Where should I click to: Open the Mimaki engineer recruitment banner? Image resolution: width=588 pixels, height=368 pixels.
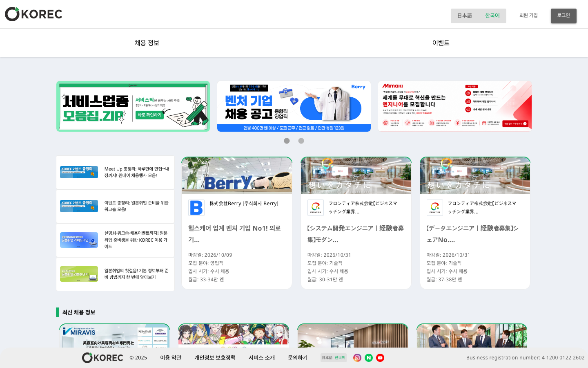455,106
